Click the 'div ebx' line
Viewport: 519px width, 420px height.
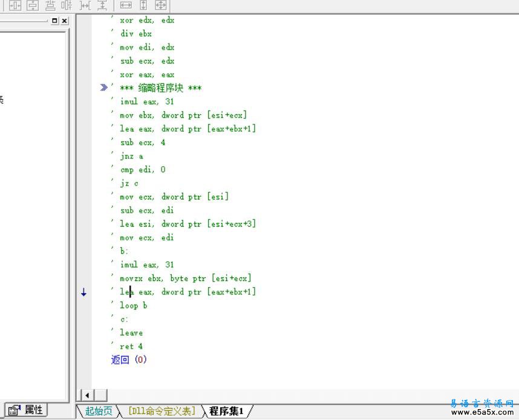136,33
